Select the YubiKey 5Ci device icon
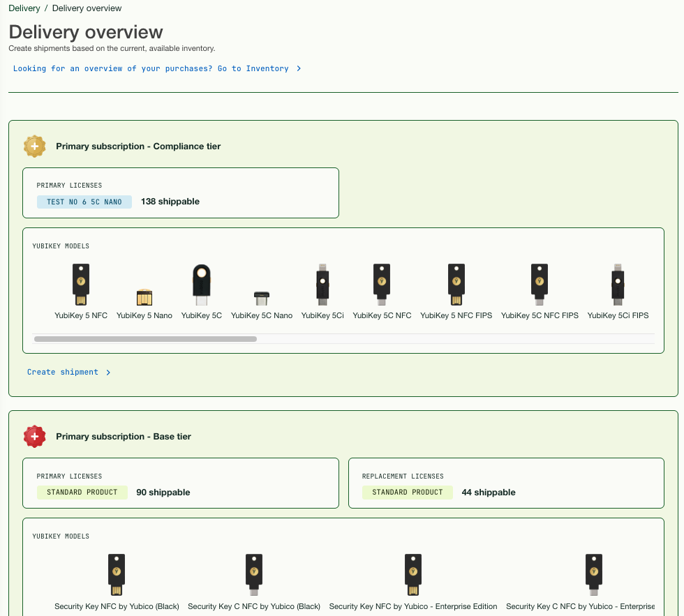This screenshot has width=684, height=616. [322, 284]
